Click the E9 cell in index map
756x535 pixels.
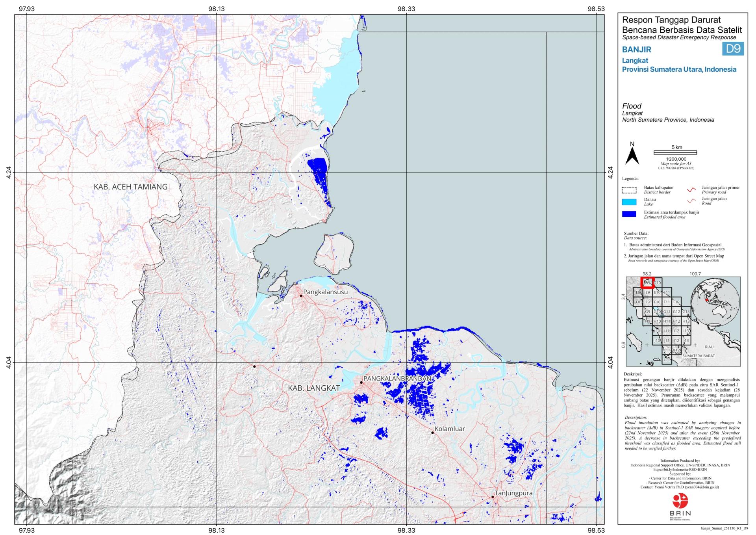pos(648,293)
